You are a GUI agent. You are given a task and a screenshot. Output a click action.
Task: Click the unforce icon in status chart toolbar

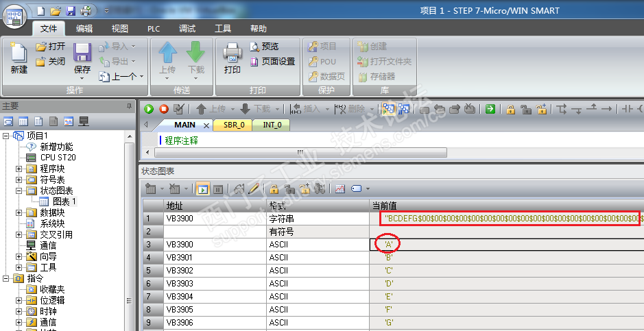(289, 189)
